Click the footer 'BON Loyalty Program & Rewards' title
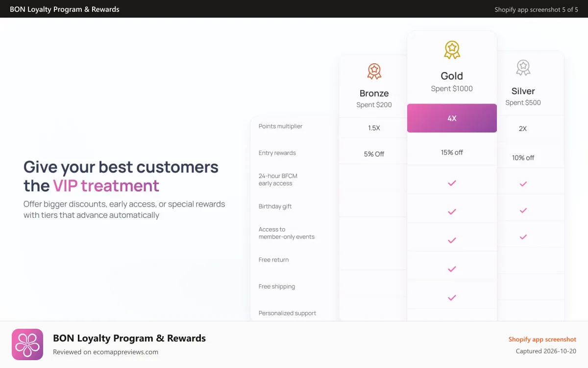The image size is (588, 368). click(129, 338)
